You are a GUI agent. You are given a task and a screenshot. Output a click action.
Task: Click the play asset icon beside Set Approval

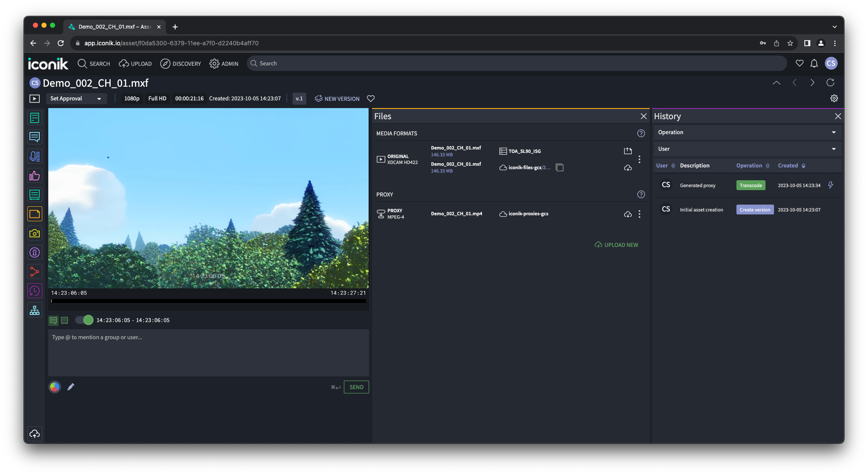point(35,99)
